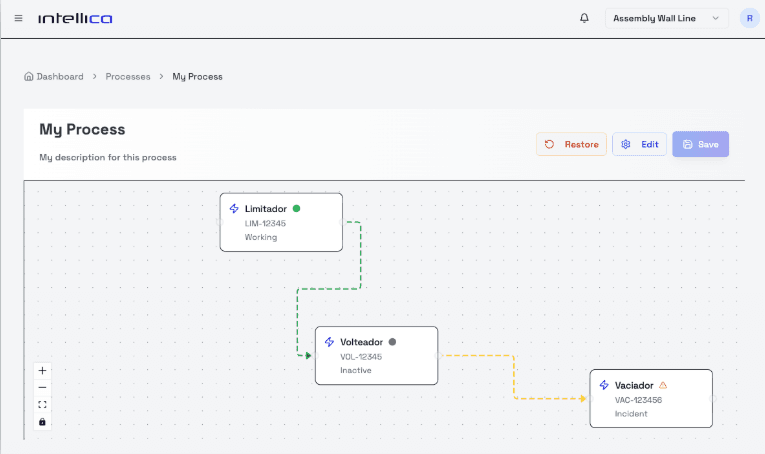Click the Volteador lightning bolt icon
Image resolution: width=765 pixels, height=454 pixels.
click(x=329, y=342)
